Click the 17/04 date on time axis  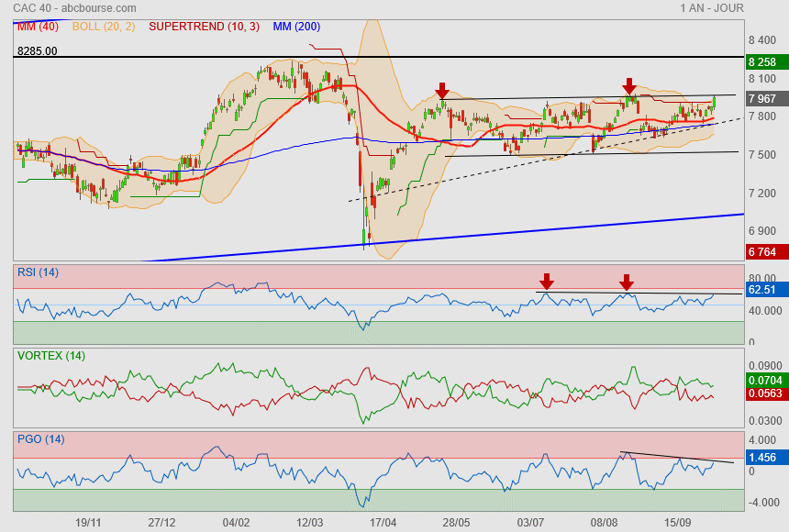point(383,522)
